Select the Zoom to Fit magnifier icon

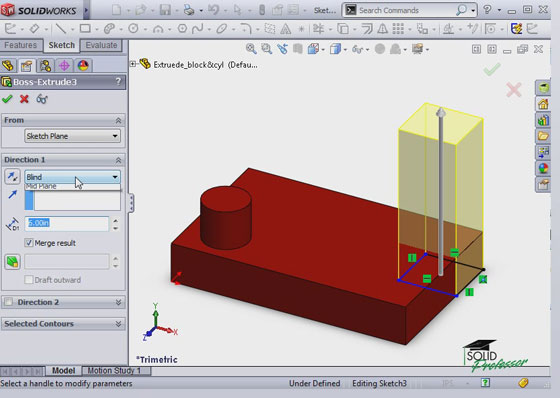click(251, 49)
